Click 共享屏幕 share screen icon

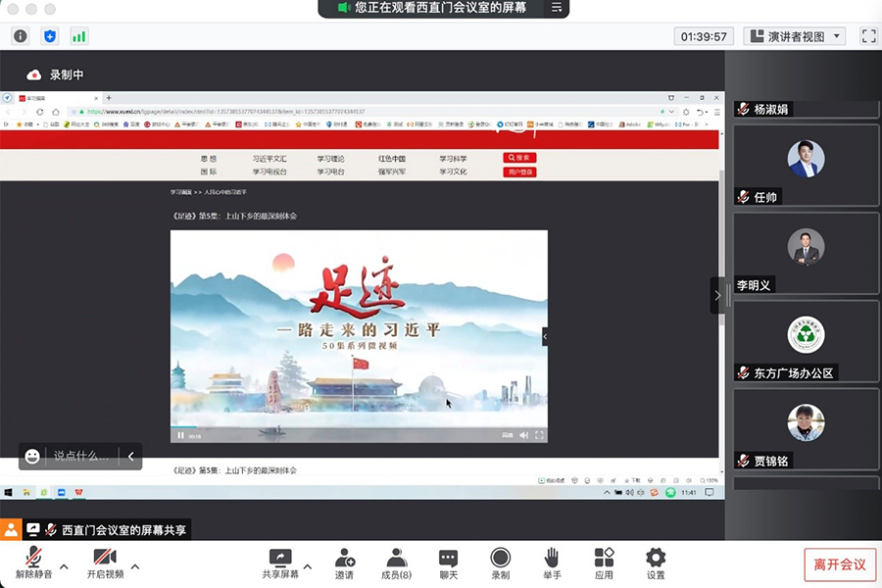(280, 563)
